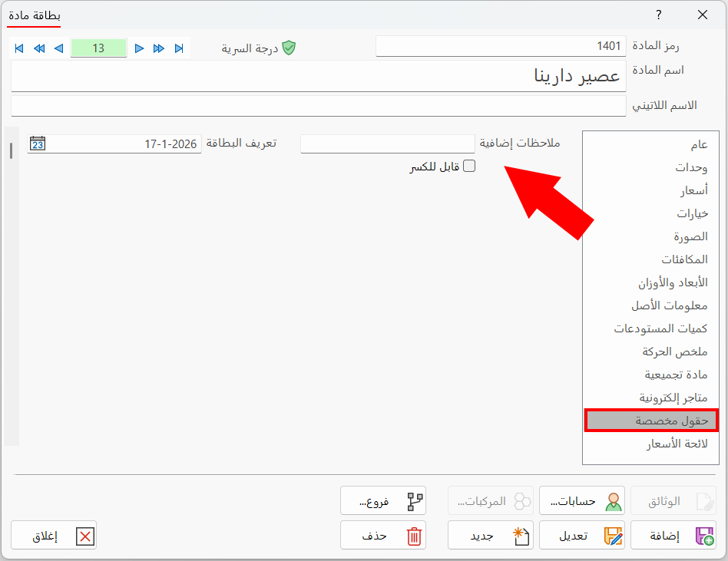The width and height of the screenshot is (728, 561).
Task: Jump forward several records double-arrow
Action: pos(159,48)
